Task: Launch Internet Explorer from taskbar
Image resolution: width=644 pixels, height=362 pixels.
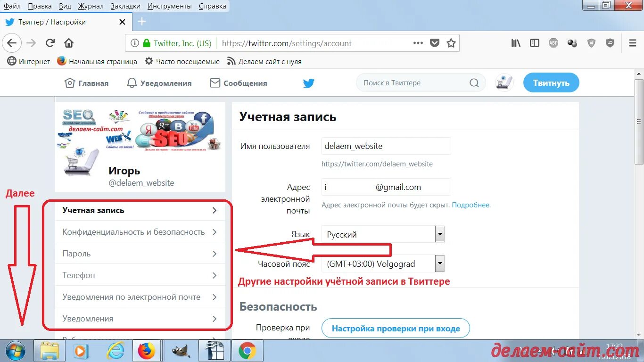Action: pos(115,351)
